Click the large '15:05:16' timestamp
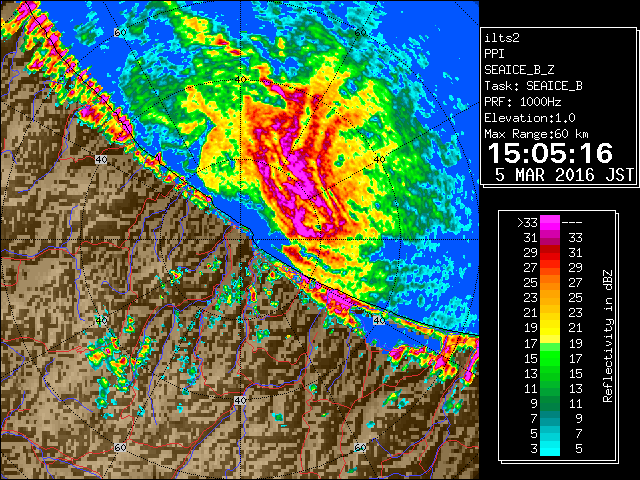The height and width of the screenshot is (480, 640). (x=550, y=153)
